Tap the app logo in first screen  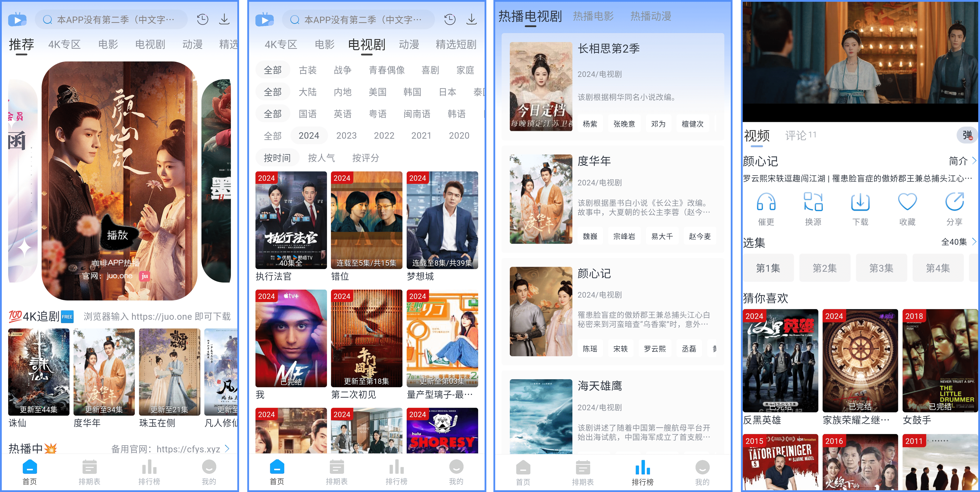click(x=17, y=19)
